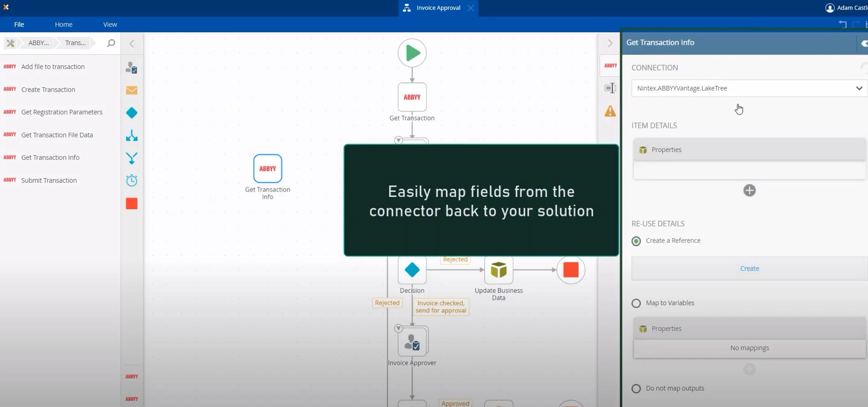Select the Create a Reference radio
Viewport: 868px width, 407px height.
click(636, 241)
